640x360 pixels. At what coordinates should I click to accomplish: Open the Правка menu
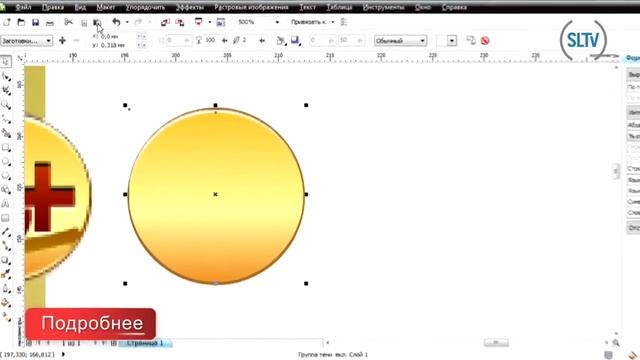click(53, 7)
